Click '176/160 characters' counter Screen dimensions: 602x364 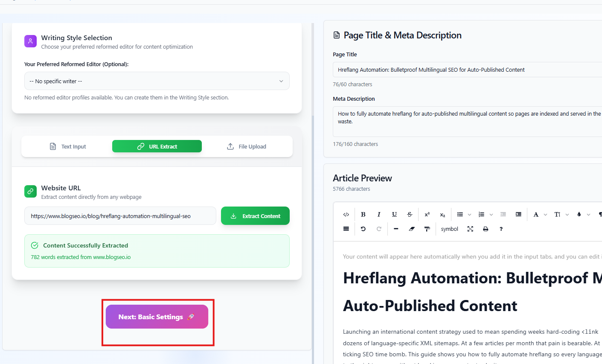[x=355, y=144]
